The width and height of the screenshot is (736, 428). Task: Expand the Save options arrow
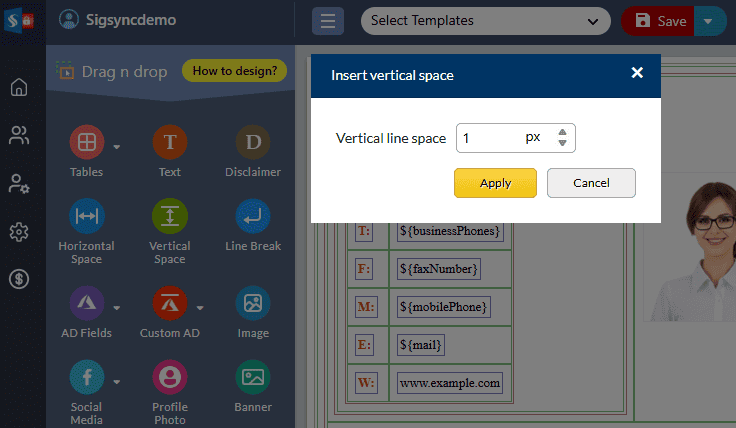709,20
